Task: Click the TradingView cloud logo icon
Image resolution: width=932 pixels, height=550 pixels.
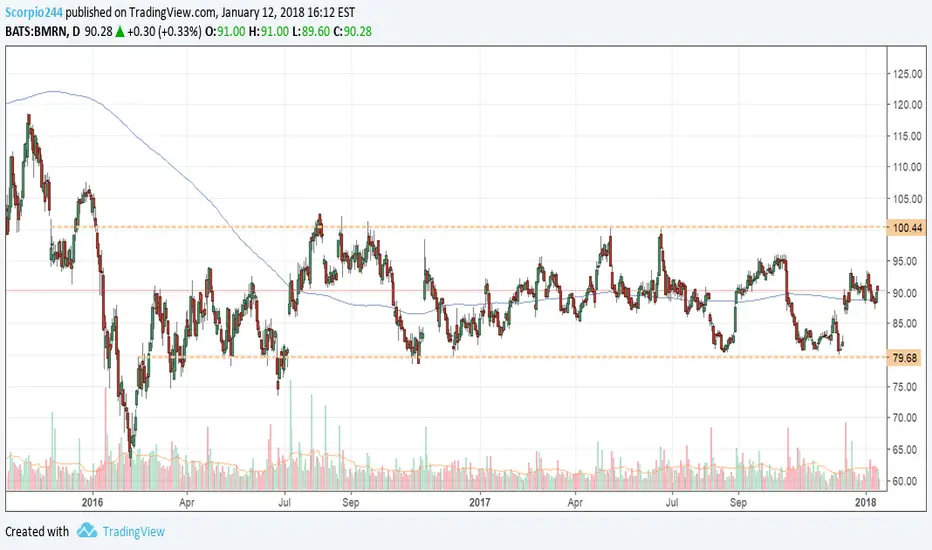Action: [x=87, y=530]
